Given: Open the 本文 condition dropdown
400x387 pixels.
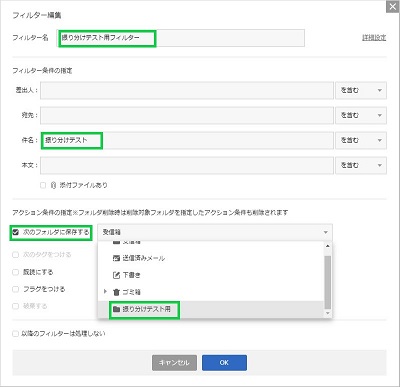Looking at the screenshot, I should pos(361,165).
